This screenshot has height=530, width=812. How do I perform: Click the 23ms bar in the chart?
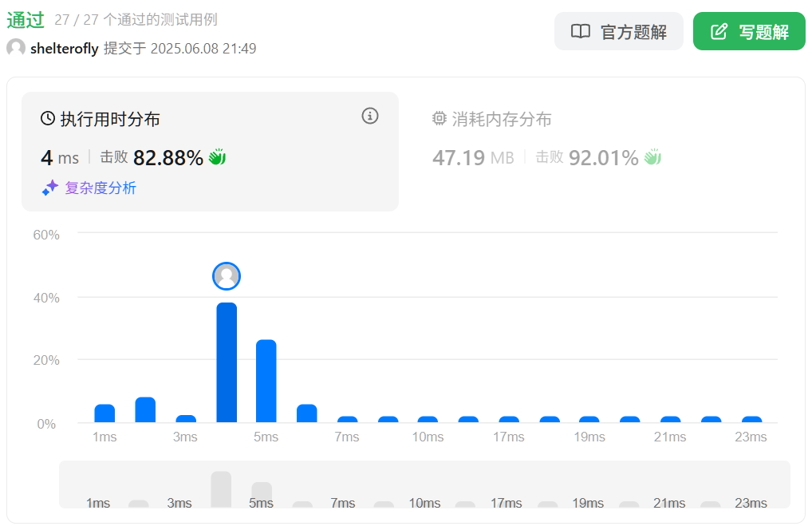click(752, 420)
